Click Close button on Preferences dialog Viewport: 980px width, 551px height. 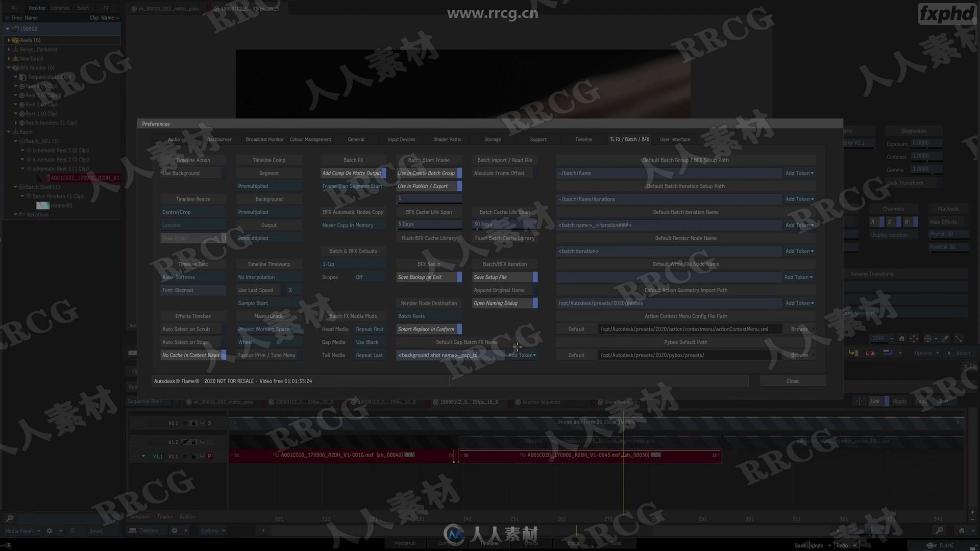pyautogui.click(x=792, y=381)
